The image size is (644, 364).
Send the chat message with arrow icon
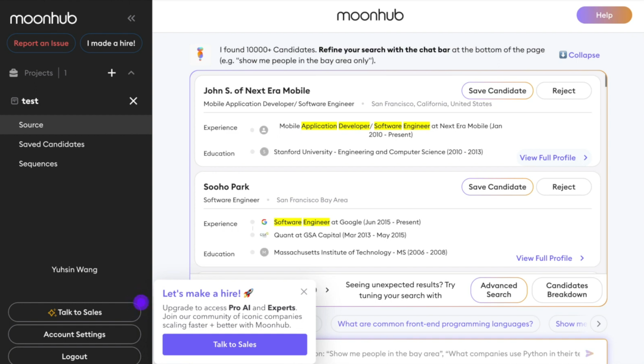tap(589, 353)
